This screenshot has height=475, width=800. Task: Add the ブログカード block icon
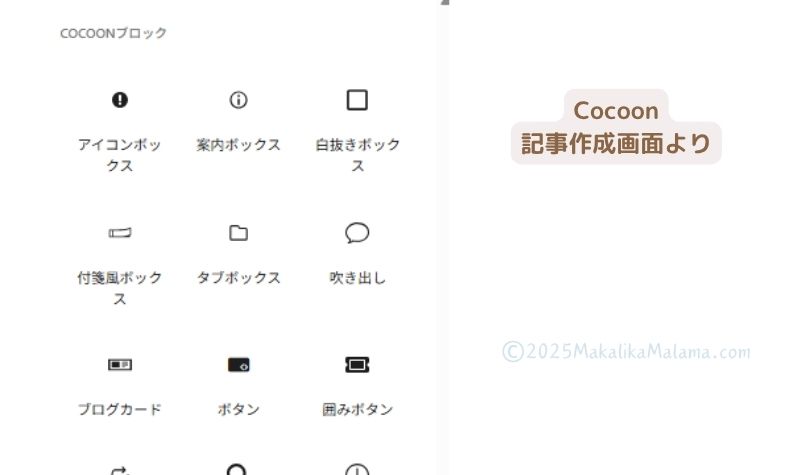click(120, 365)
